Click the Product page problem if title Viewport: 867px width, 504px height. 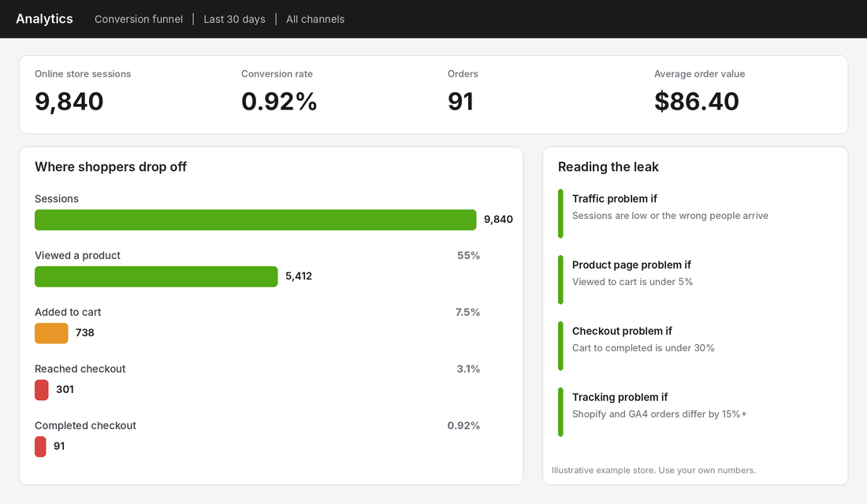(x=631, y=265)
